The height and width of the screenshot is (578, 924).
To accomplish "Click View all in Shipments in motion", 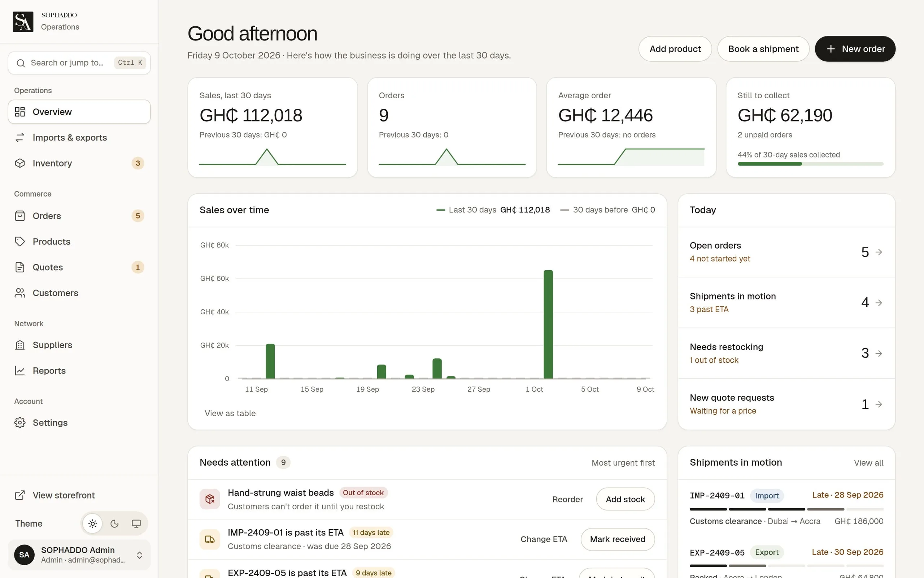I will [869, 462].
